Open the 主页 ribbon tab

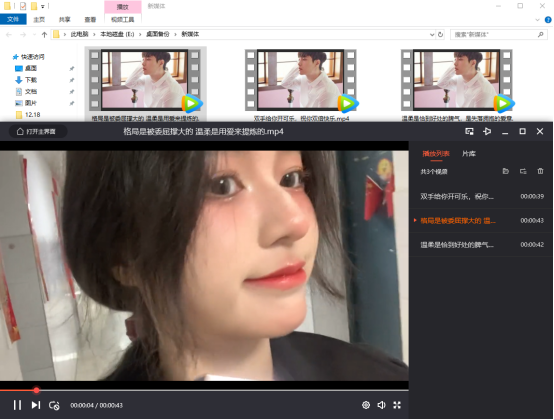tap(39, 19)
